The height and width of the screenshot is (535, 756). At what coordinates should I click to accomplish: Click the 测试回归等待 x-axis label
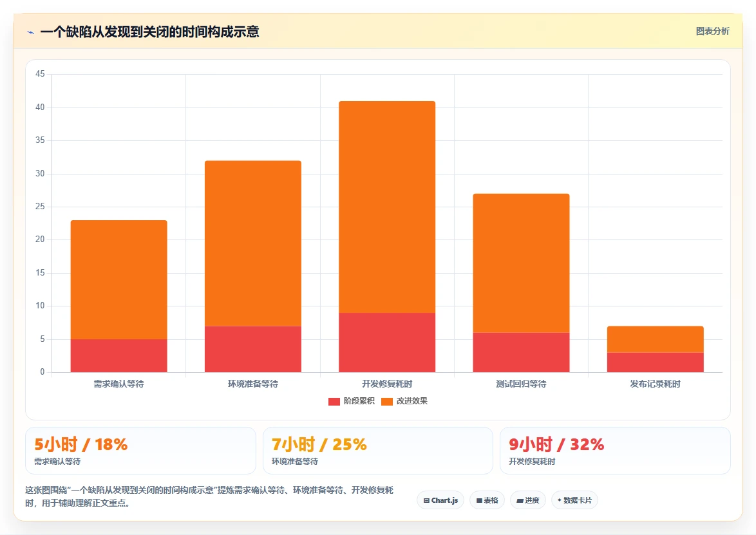coord(521,384)
